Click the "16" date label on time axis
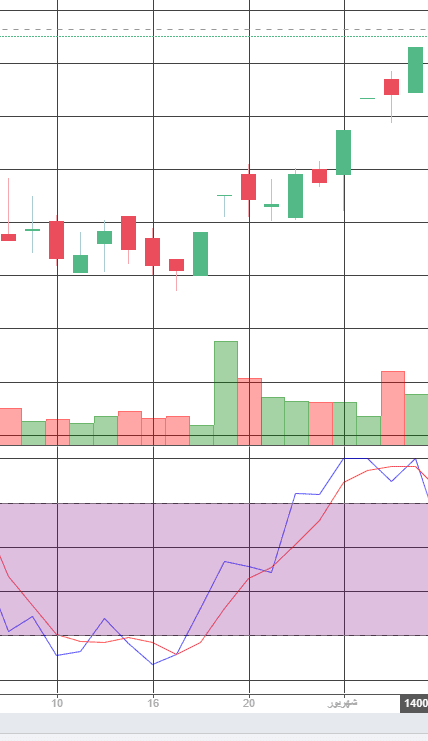Screen dimensions: 428x741 [153, 703]
